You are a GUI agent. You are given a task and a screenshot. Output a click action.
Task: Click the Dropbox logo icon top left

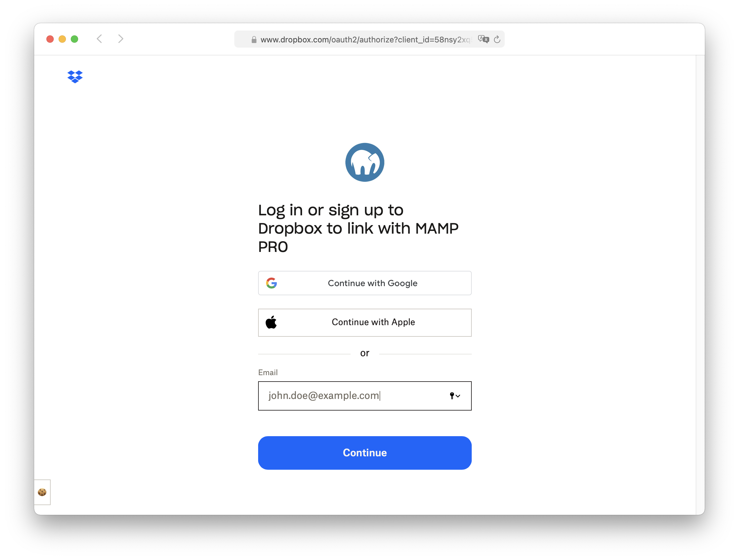75,77
